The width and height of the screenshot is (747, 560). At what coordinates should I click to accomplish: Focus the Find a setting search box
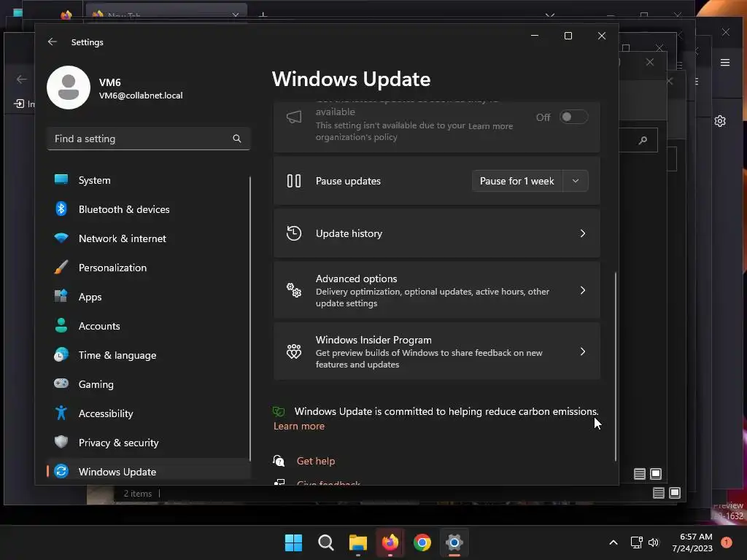pyautogui.click(x=149, y=139)
